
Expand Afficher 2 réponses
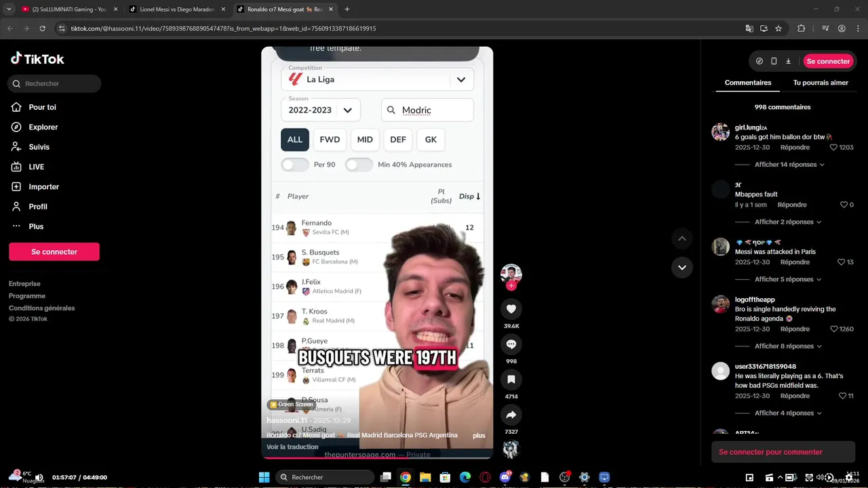point(789,222)
